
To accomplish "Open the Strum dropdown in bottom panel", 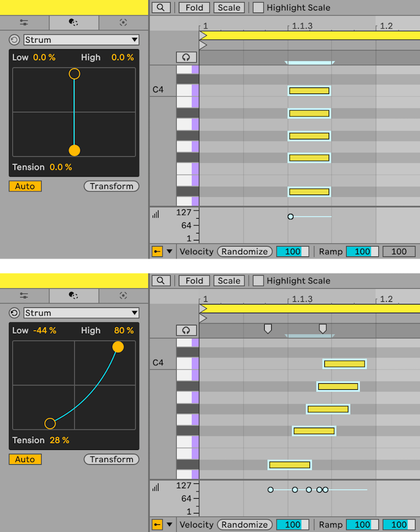I will click(81, 313).
